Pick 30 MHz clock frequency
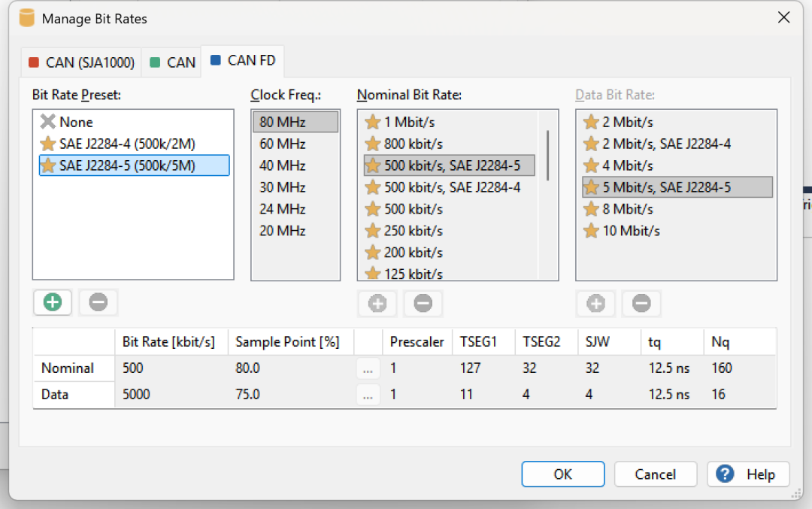This screenshot has height=509, width=812. 295,187
